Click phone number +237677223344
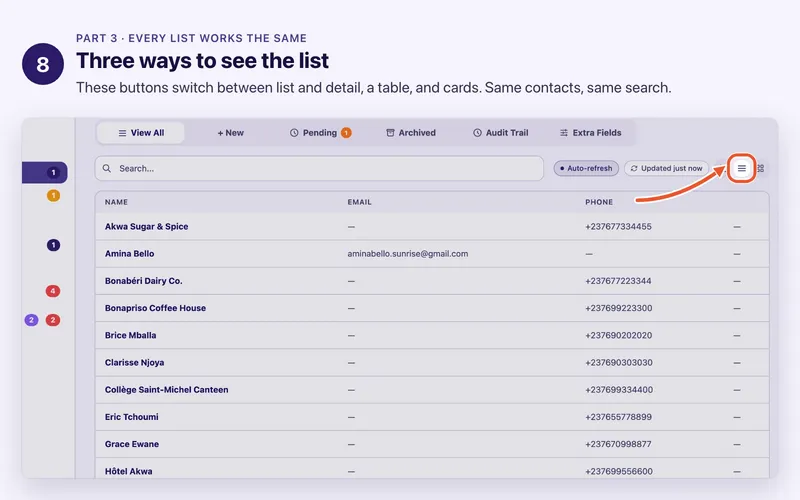 [x=618, y=281]
